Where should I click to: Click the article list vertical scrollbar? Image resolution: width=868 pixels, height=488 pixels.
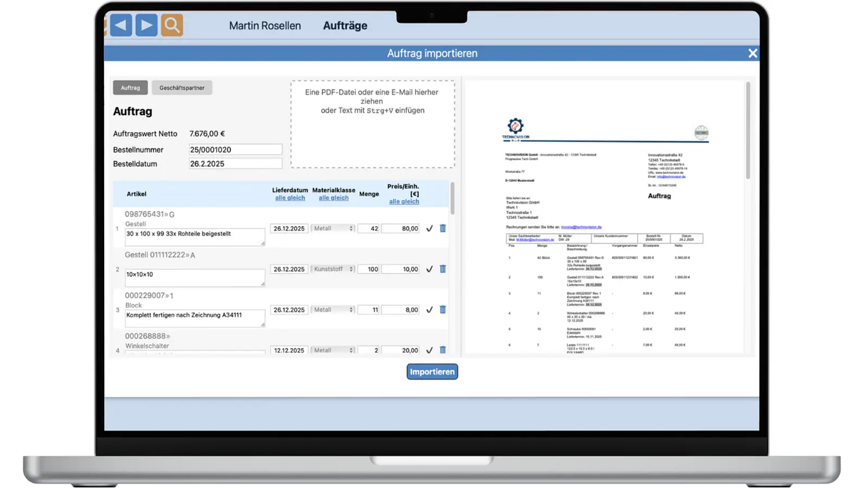(x=452, y=198)
